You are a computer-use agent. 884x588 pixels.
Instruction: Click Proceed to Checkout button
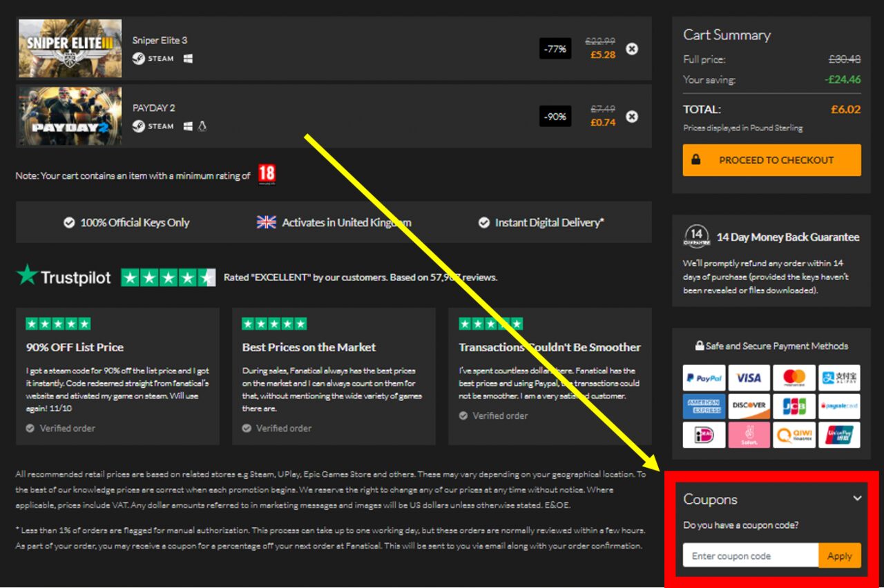click(772, 160)
